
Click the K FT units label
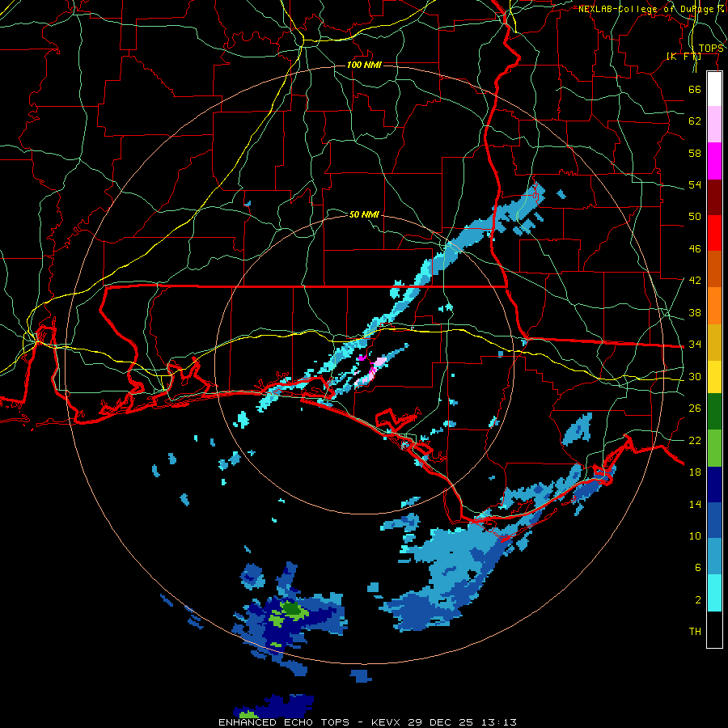pos(684,56)
